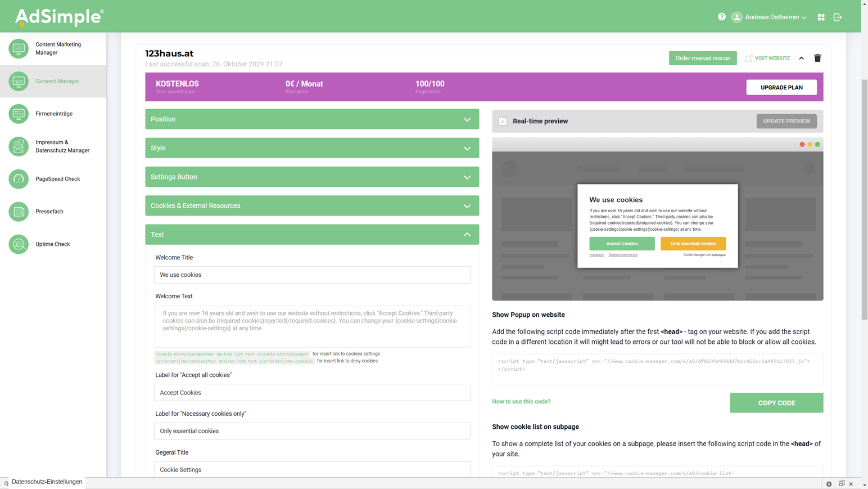Click Datenschutzerklärung link in preview popup
This screenshot has width=868, height=489.
(623, 255)
